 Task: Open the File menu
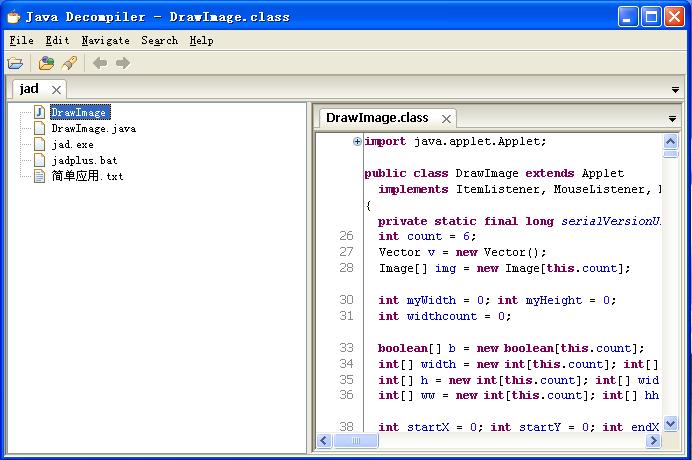(x=21, y=40)
